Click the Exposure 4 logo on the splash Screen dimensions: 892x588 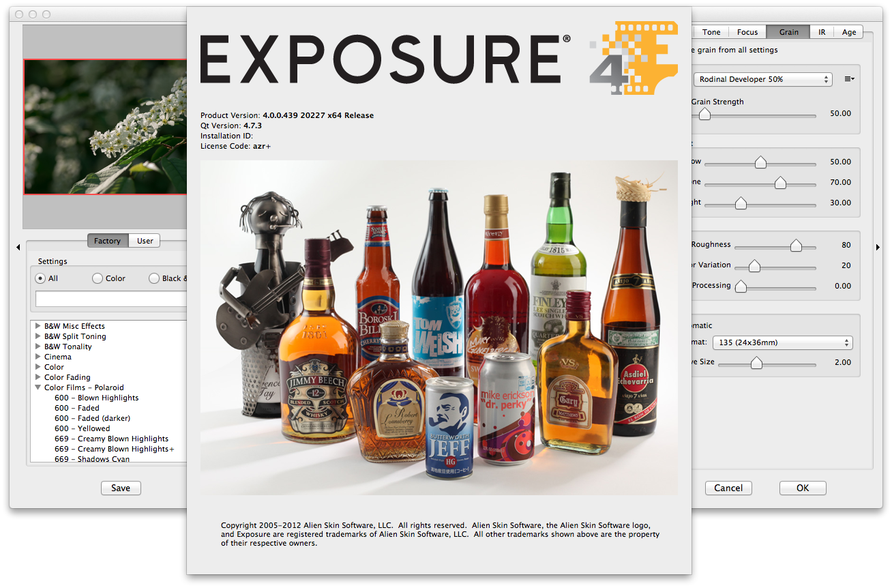click(633, 59)
